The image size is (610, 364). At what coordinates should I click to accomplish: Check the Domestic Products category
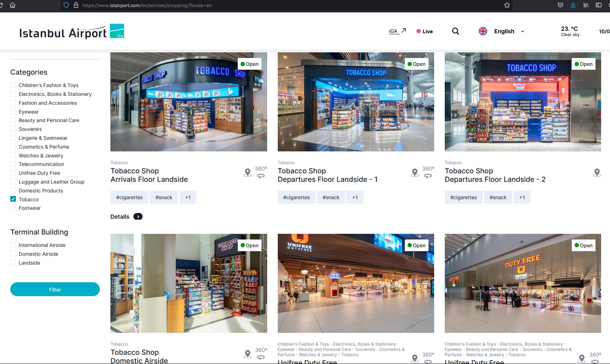point(13,190)
